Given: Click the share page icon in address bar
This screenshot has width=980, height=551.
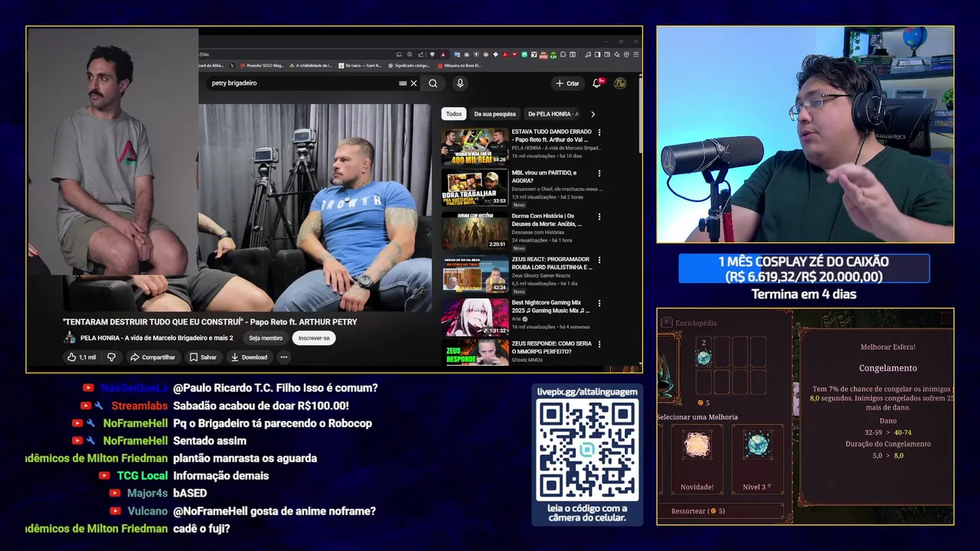Looking at the screenshot, I should 420,54.
